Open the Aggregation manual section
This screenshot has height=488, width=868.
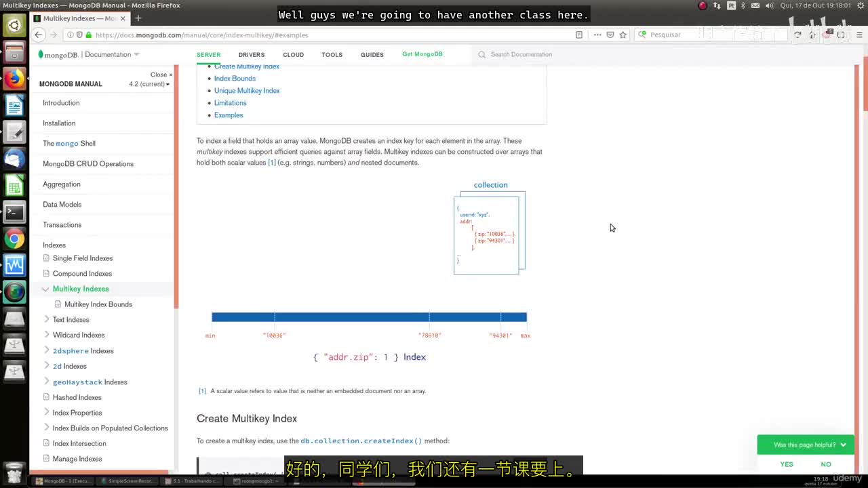click(62, 184)
